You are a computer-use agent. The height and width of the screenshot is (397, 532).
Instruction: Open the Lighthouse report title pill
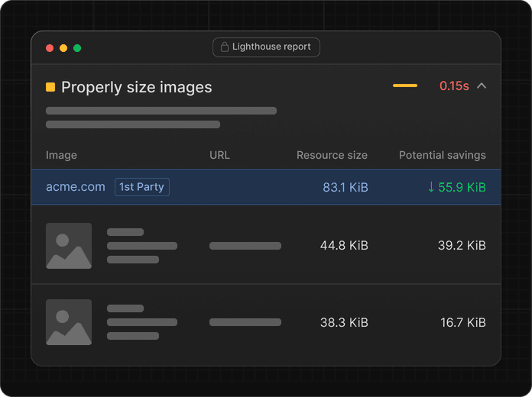pyautogui.click(x=266, y=47)
